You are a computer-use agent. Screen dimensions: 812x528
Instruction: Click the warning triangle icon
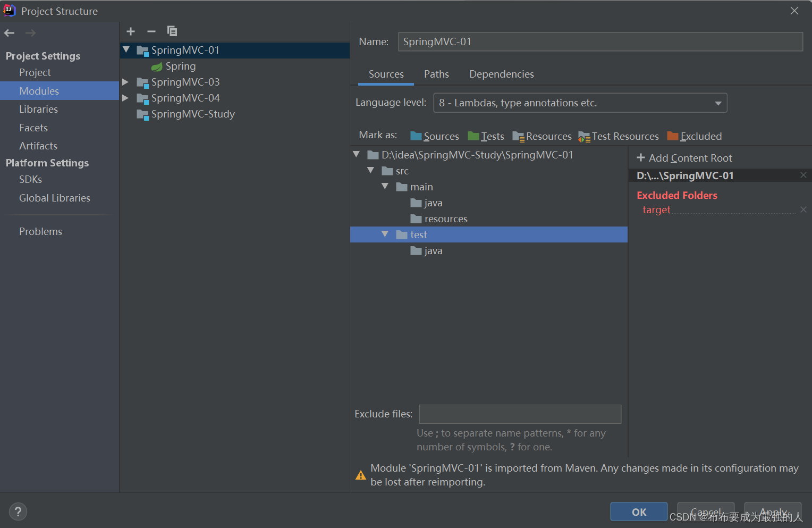click(x=361, y=475)
